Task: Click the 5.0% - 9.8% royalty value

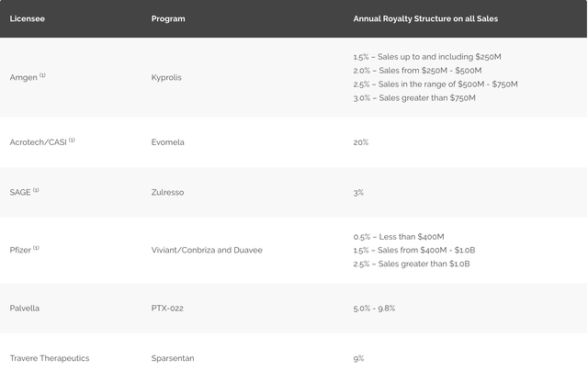Action: pos(374,309)
